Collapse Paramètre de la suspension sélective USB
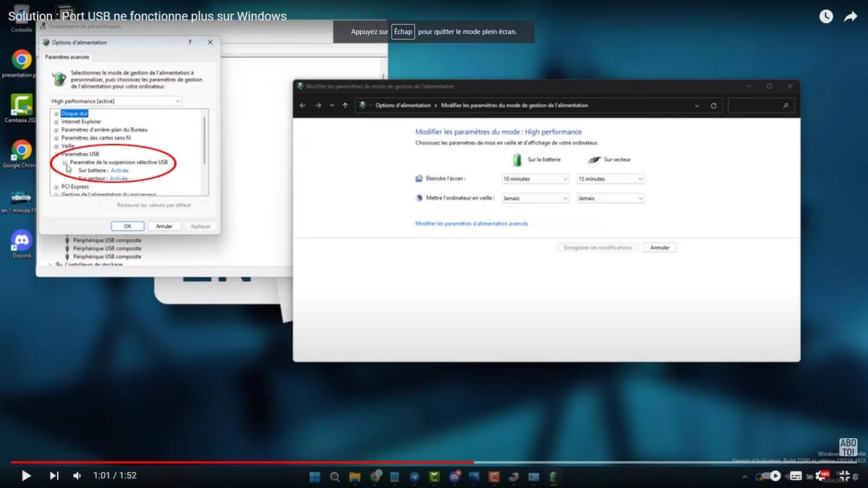The image size is (868, 488). tap(65, 162)
